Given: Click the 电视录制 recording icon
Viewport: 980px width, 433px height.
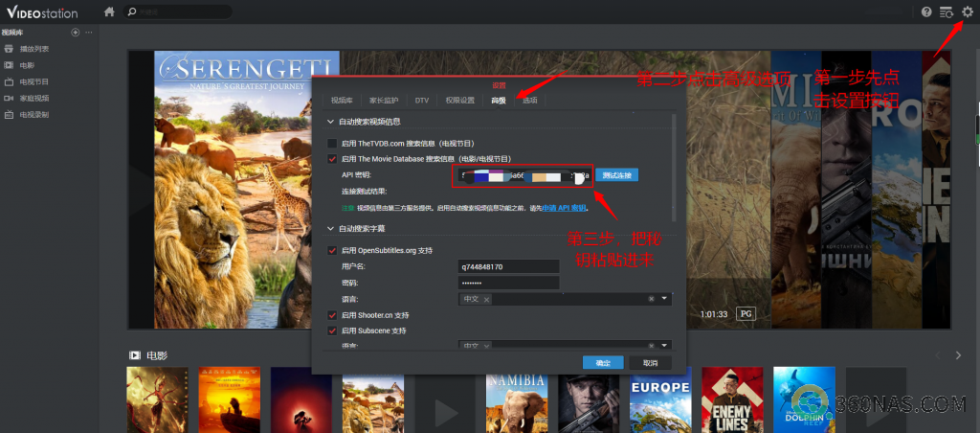Looking at the screenshot, I should pos(9,115).
